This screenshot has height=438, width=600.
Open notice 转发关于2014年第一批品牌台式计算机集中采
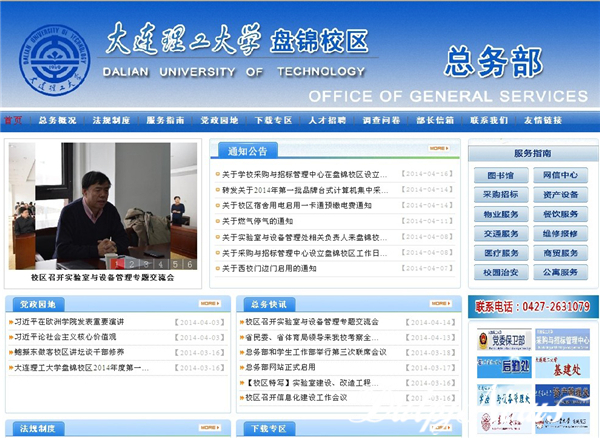pos(305,190)
